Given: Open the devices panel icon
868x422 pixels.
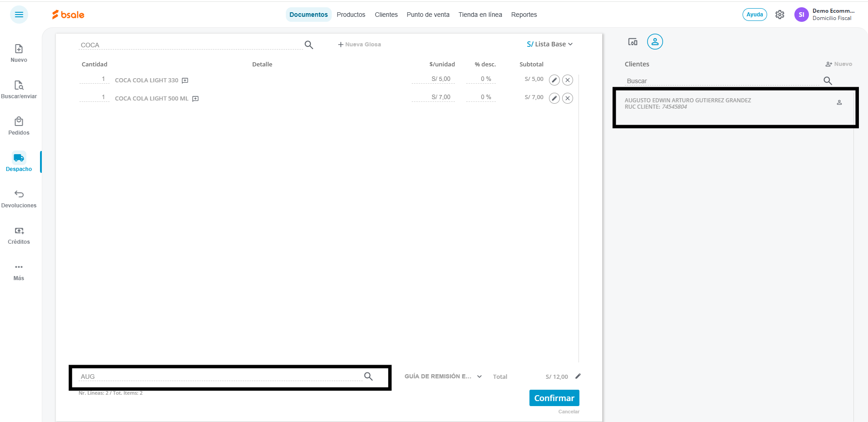Looking at the screenshot, I should coord(633,42).
